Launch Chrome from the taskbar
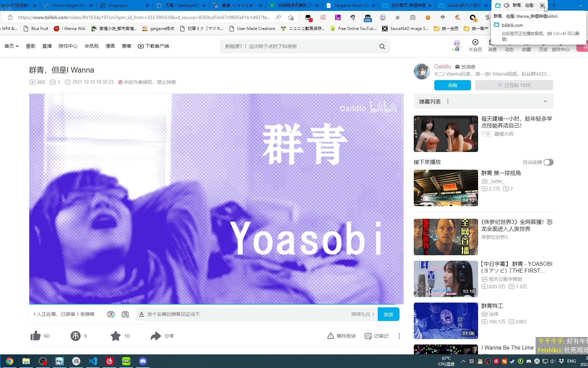588x368 pixels. 10,361
